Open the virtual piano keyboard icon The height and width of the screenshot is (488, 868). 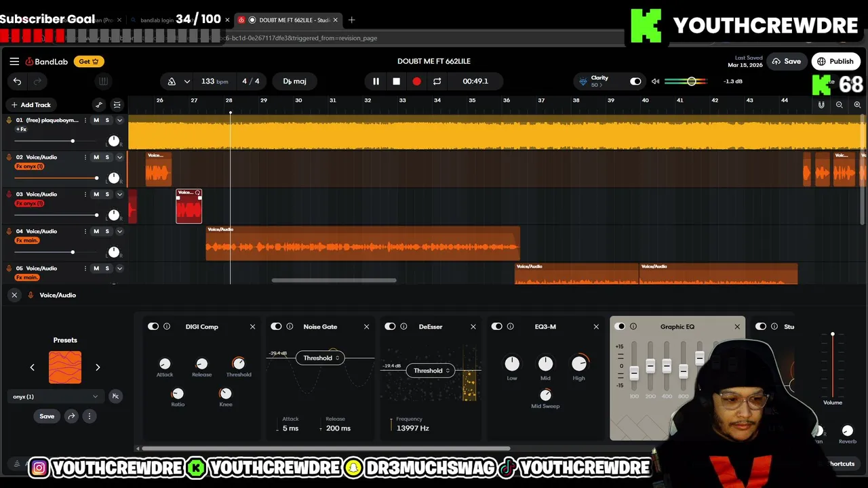(x=103, y=81)
